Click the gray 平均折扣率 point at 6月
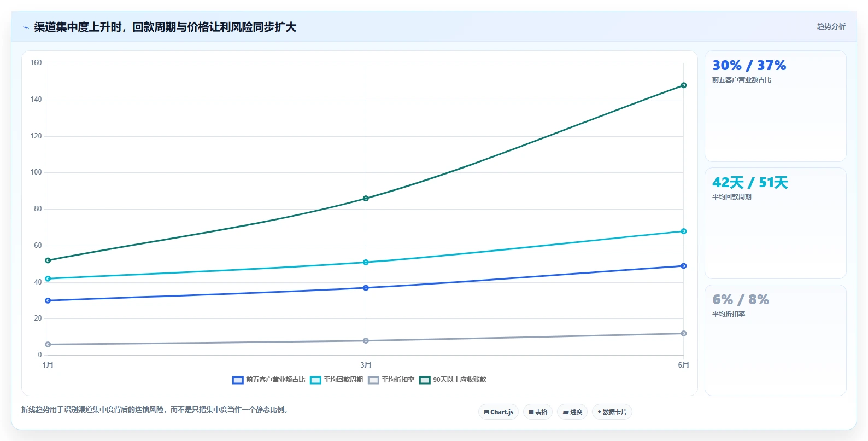 pyautogui.click(x=683, y=334)
